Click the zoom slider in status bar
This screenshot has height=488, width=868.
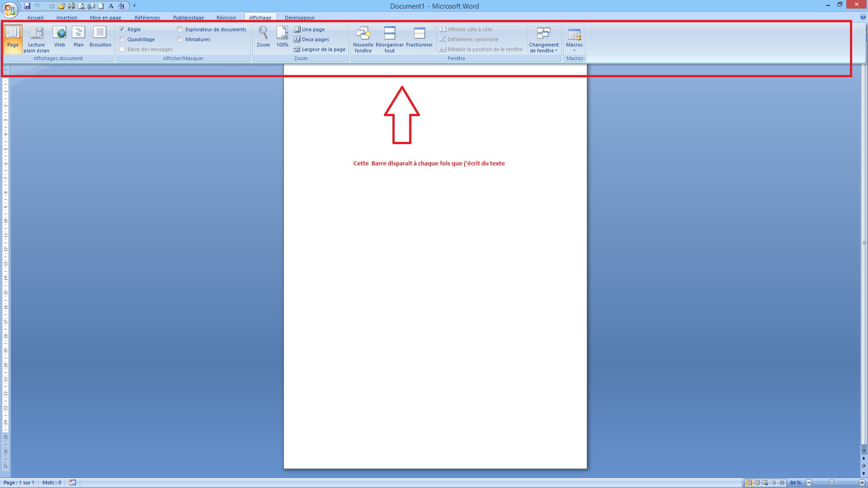pos(831,483)
